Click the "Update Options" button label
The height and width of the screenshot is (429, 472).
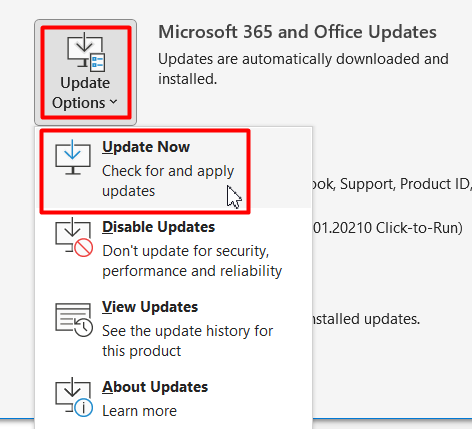click(85, 93)
